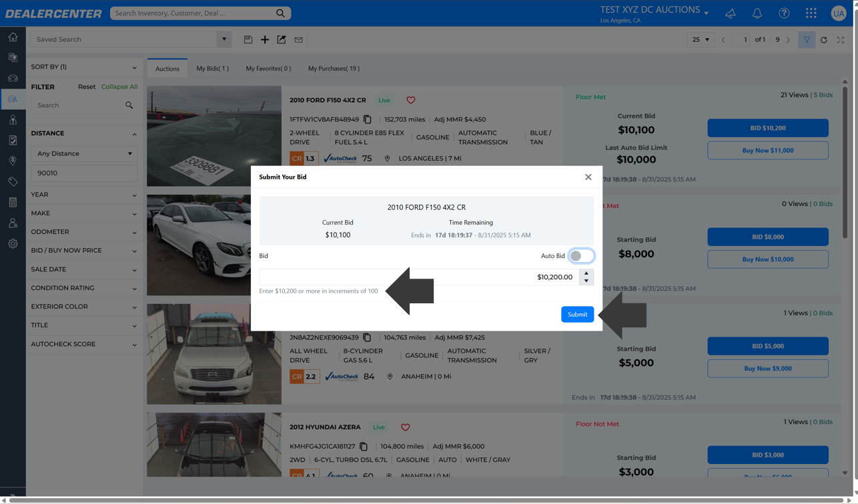Open the price tag icon in the sidebar
The image size is (858, 504).
tap(13, 182)
